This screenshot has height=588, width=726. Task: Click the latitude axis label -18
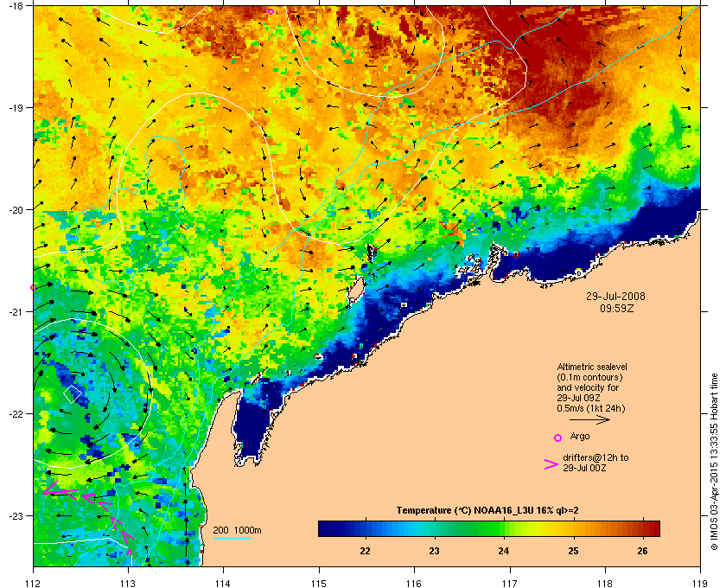point(15,5)
